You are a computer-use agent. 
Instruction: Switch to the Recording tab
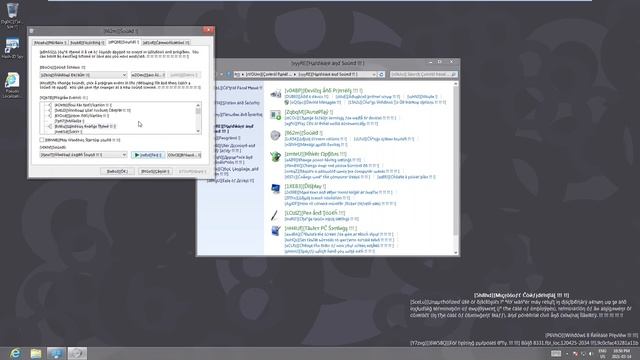[87, 42]
